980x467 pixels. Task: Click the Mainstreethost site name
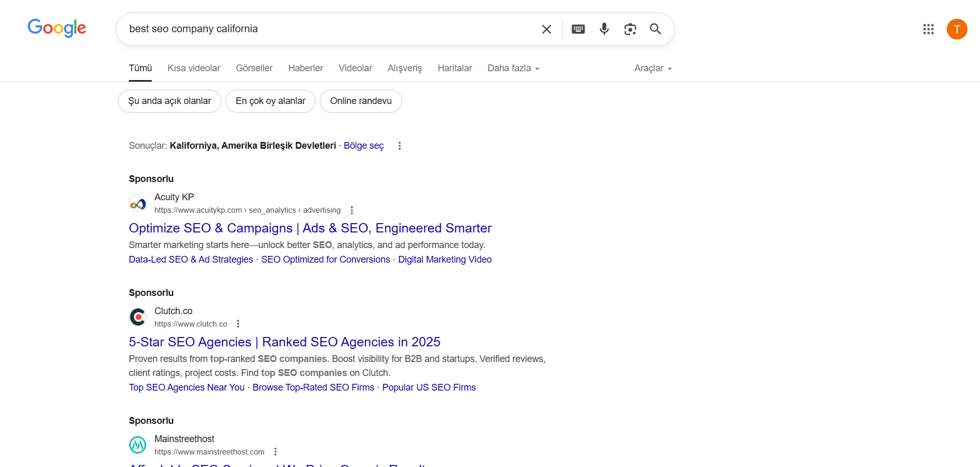(184, 439)
